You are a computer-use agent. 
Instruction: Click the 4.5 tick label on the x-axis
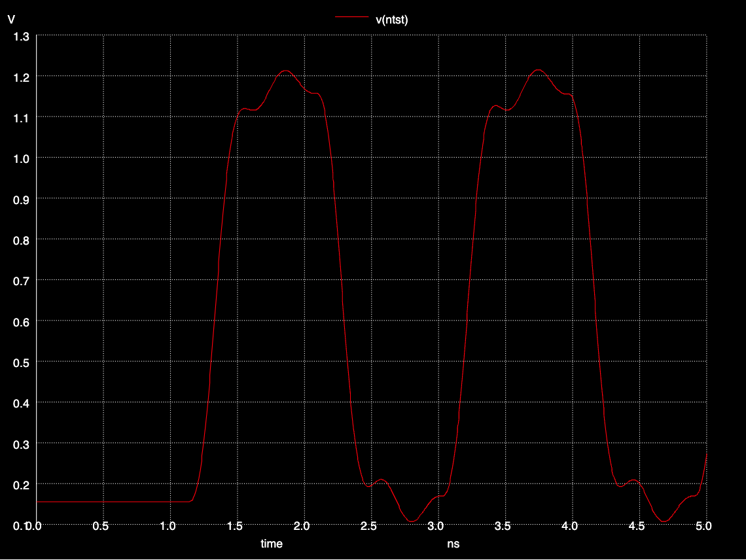[x=637, y=526]
